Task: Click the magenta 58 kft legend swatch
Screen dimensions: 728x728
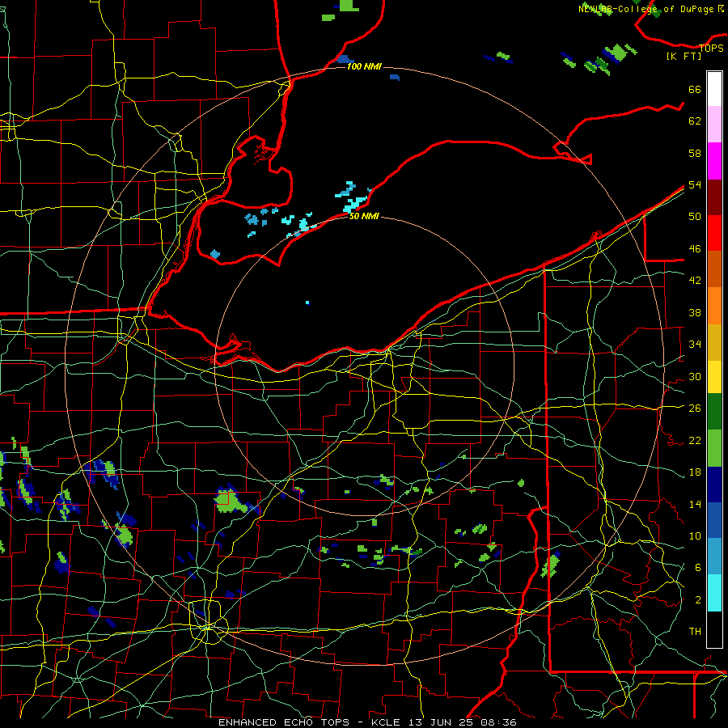Action: coord(714,161)
